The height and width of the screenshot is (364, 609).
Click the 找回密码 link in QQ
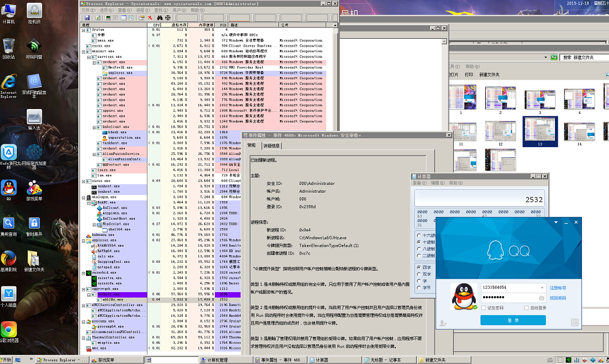click(x=558, y=298)
